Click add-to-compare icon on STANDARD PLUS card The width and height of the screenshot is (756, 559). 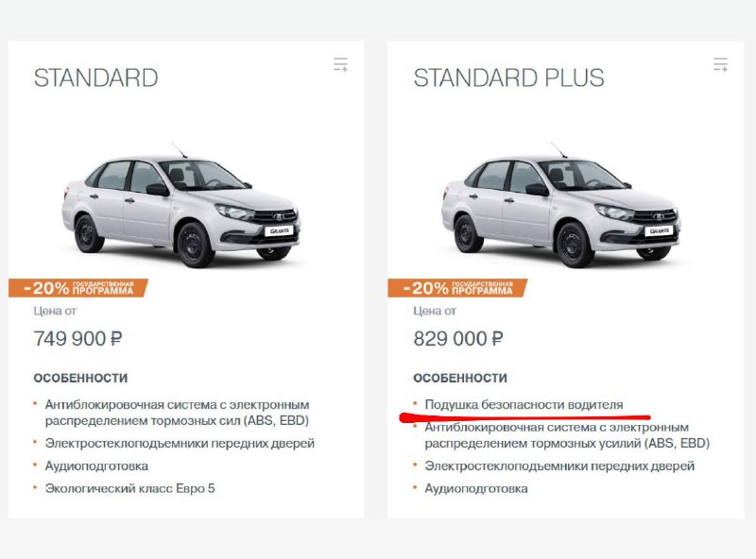tap(720, 64)
